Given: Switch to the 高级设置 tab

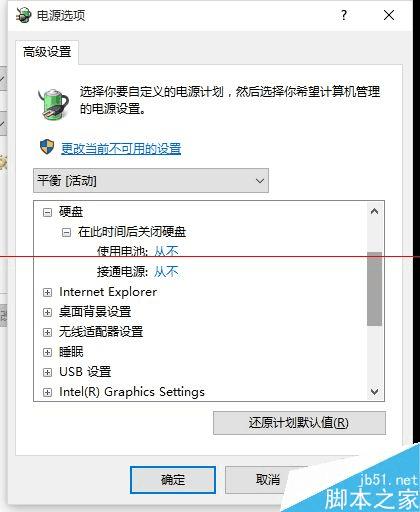Looking at the screenshot, I should (x=47, y=52).
